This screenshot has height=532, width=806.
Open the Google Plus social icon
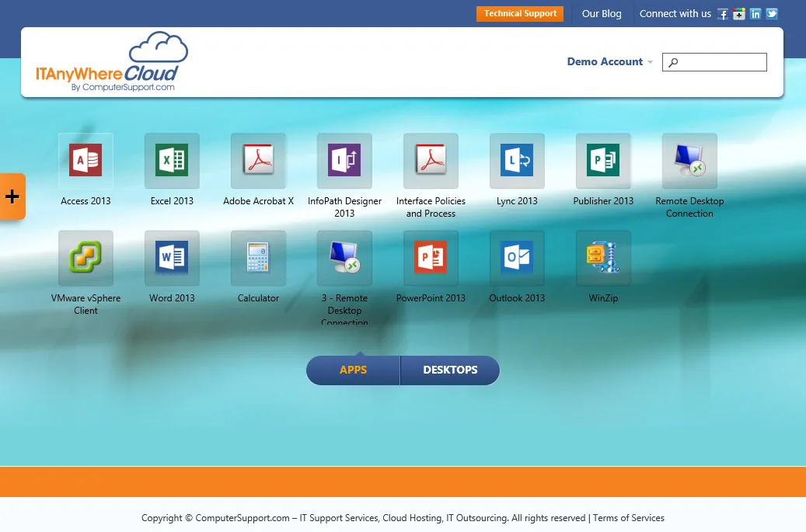point(739,14)
